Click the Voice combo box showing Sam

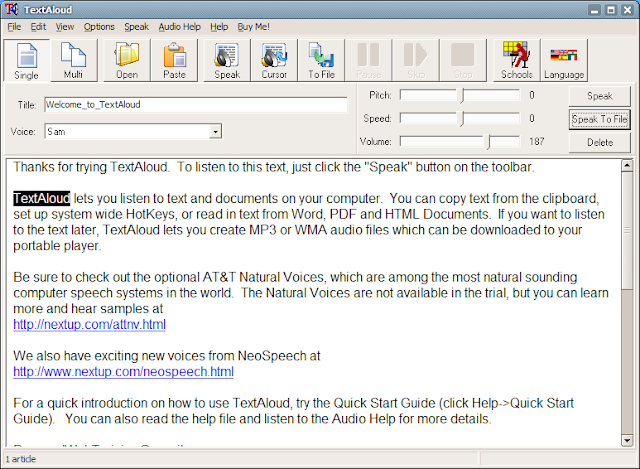point(133,131)
